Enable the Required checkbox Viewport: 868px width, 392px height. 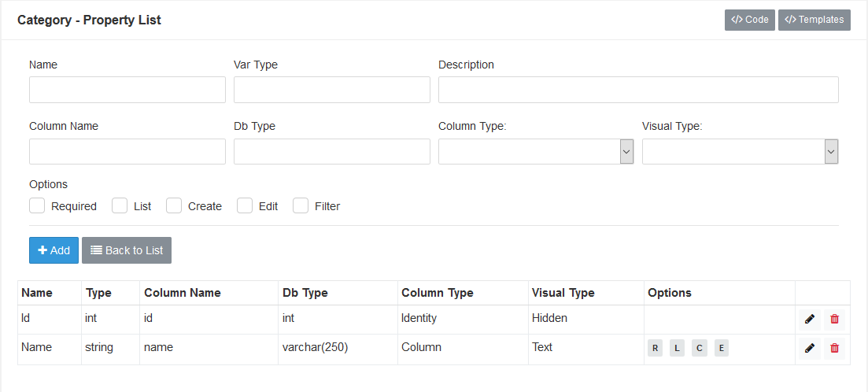tap(37, 205)
